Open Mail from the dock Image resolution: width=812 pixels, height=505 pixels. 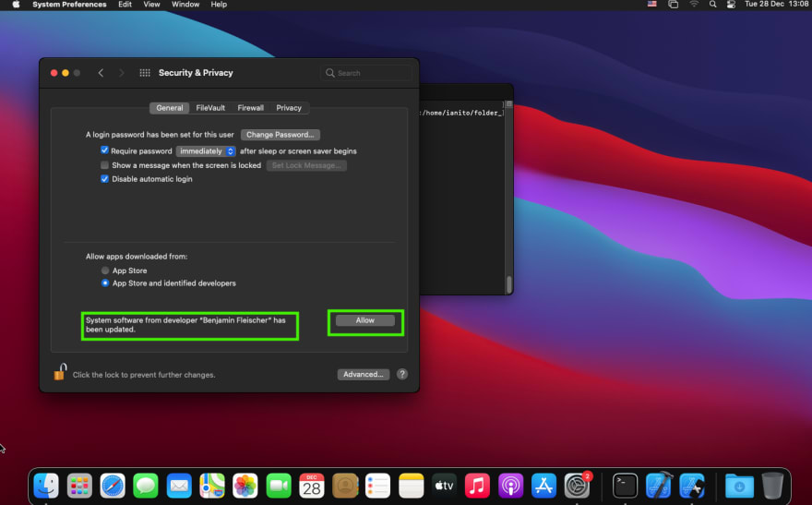[x=179, y=486]
